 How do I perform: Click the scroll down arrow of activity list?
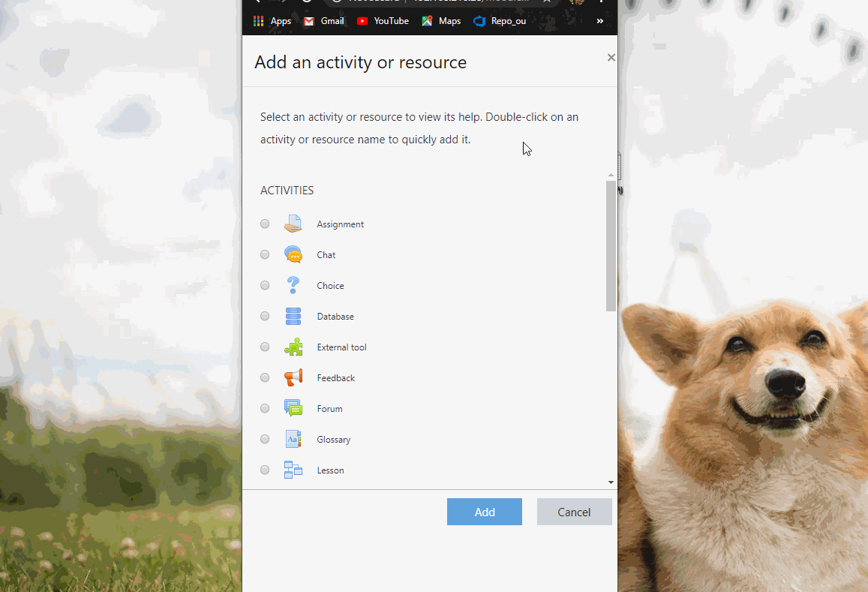pos(611,482)
